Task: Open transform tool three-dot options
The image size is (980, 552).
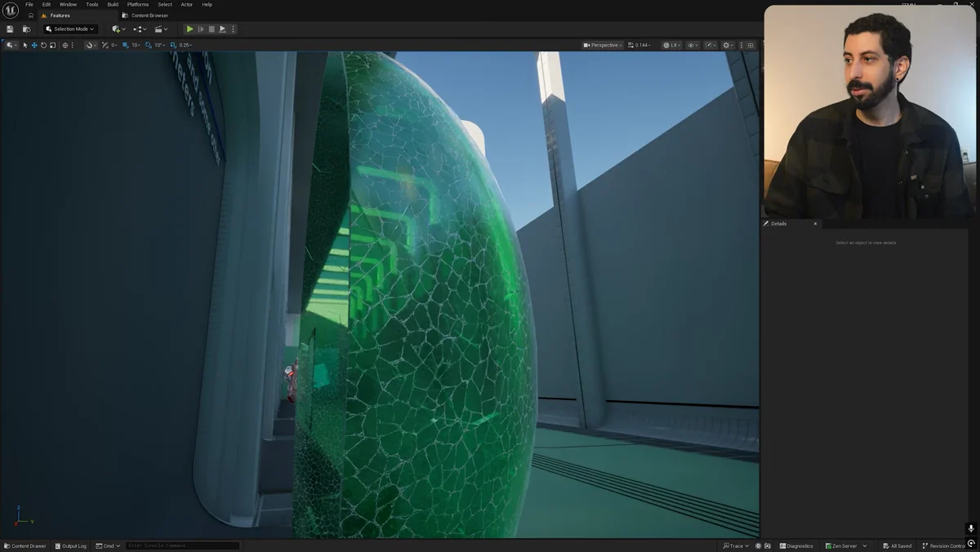Action: 73,45
